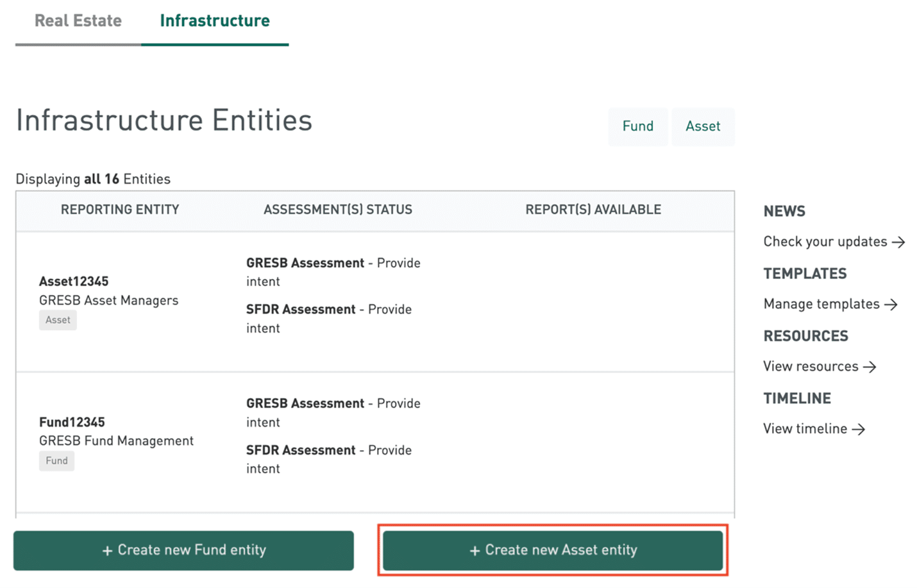917x588 pixels.
Task: Filter entities by Asset
Action: pyautogui.click(x=702, y=126)
